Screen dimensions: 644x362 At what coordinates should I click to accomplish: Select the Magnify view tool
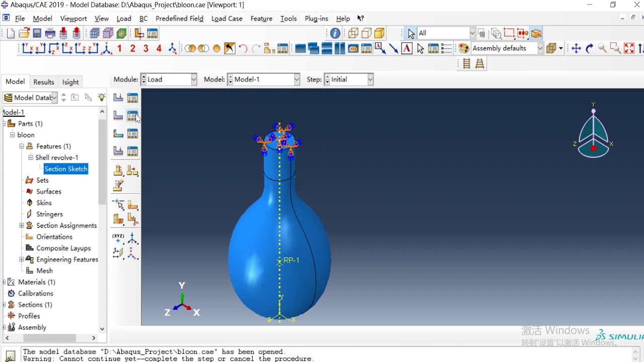point(602,48)
